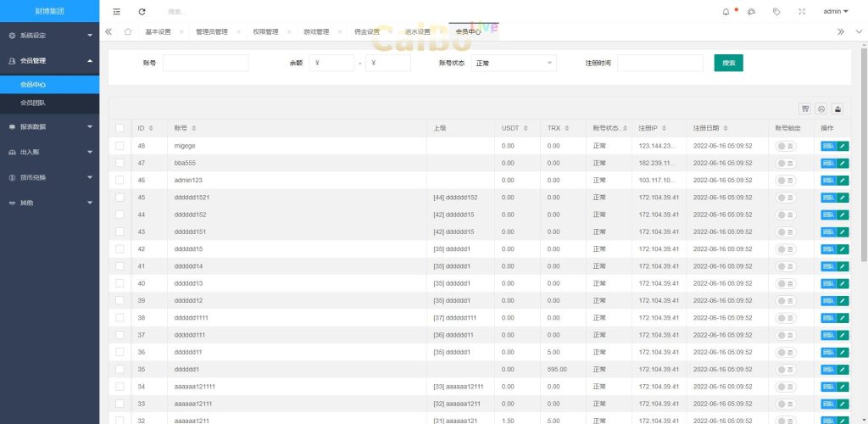Click the blue 团队 button for dddddd1521
The height and width of the screenshot is (424, 868).
coord(828,198)
